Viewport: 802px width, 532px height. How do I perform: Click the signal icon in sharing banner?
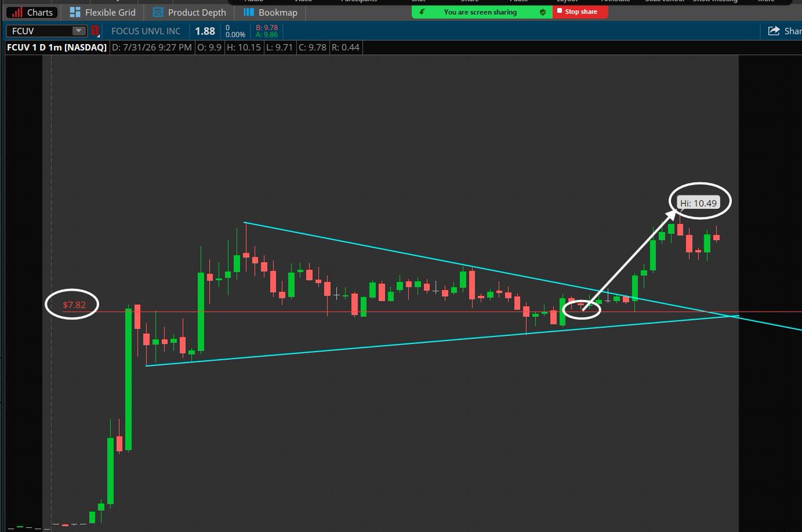coord(423,12)
